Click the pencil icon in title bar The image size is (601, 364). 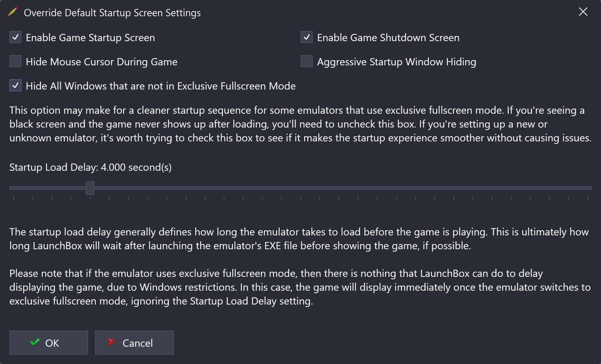pos(12,12)
